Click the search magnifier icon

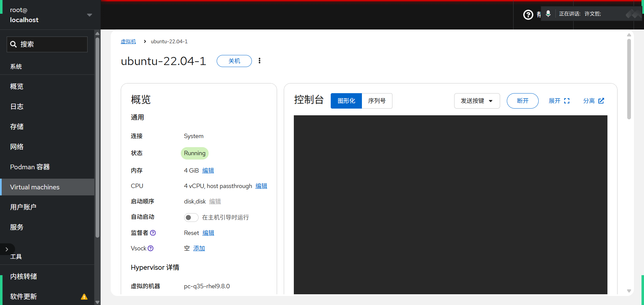(x=13, y=44)
